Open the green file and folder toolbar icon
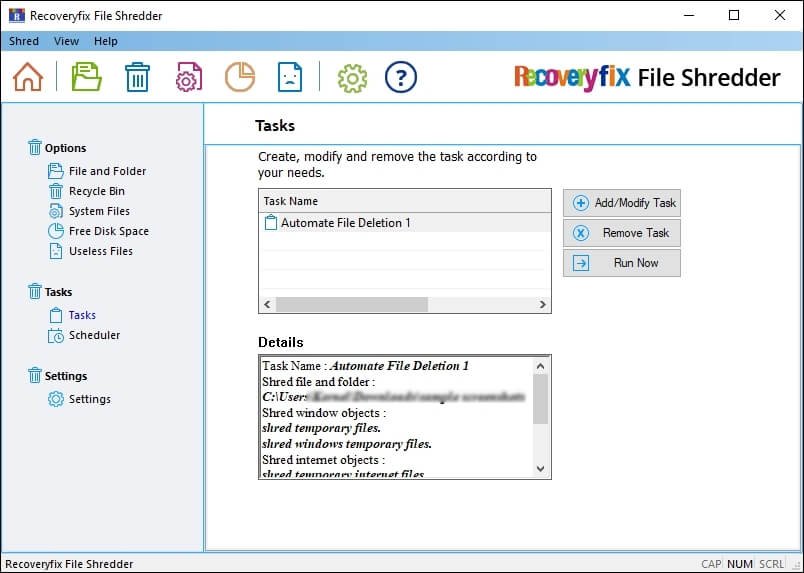Image resolution: width=804 pixels, height=573 pixels. [x=87, y=77]
